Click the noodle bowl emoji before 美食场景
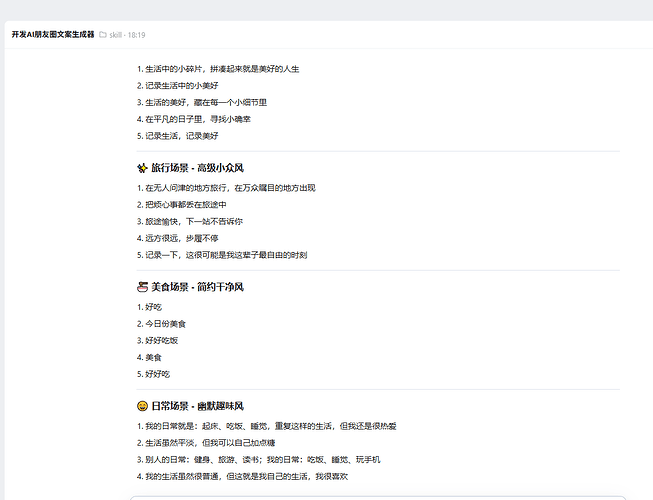Image resolution: width=653 pixels, height=500 pixels. click(x=142, y=287)
